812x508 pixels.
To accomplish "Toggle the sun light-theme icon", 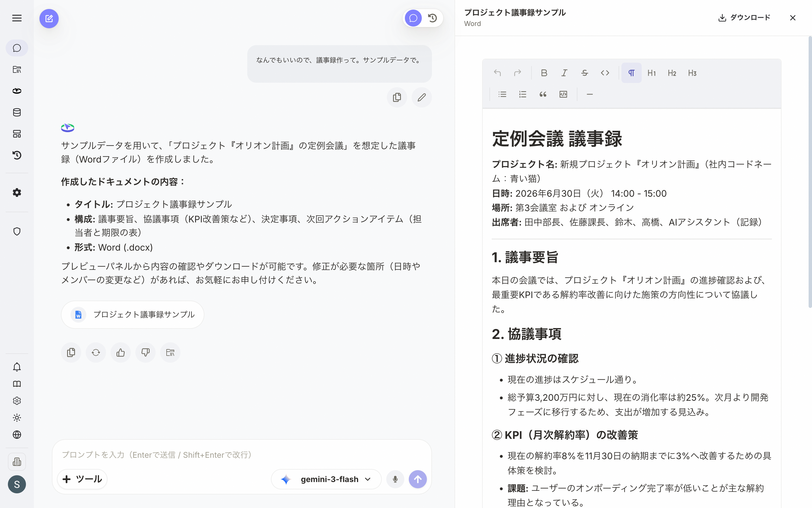I will 17,418.
